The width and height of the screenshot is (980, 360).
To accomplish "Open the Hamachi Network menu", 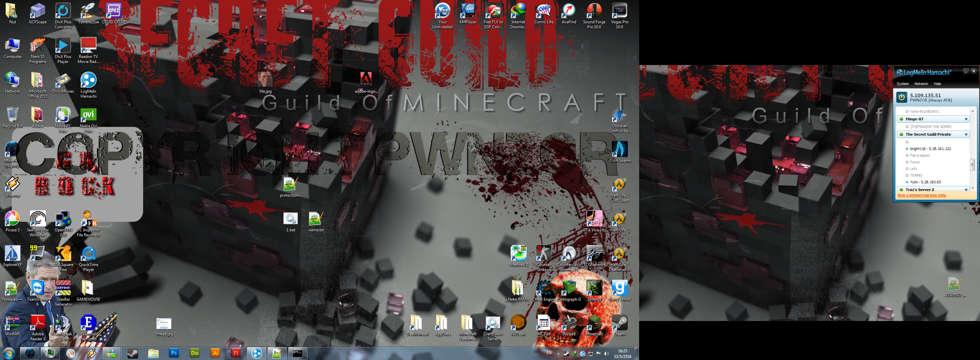I will click(921, 84).
